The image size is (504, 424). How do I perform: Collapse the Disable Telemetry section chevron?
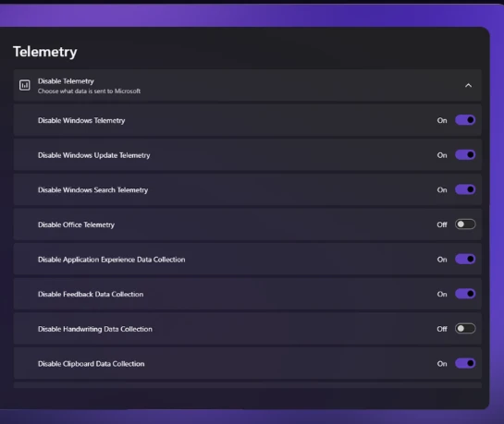(x=468, y=85)
